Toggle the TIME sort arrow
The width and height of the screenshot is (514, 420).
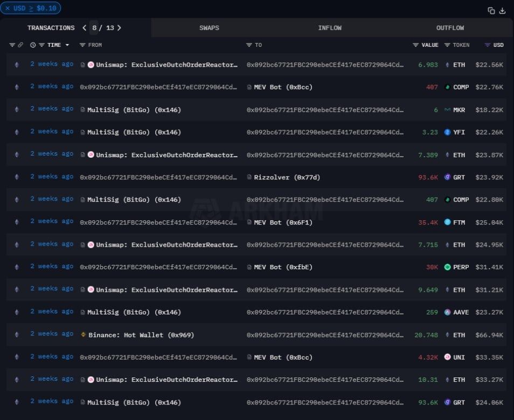coord(67,45)
